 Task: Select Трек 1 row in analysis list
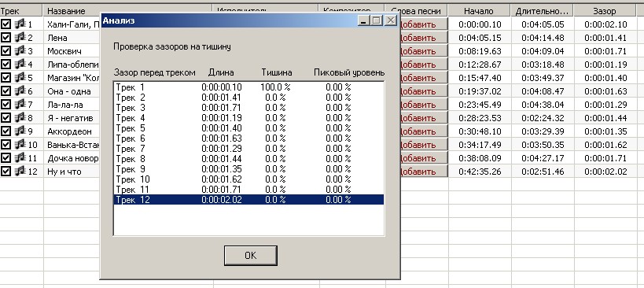248,87
